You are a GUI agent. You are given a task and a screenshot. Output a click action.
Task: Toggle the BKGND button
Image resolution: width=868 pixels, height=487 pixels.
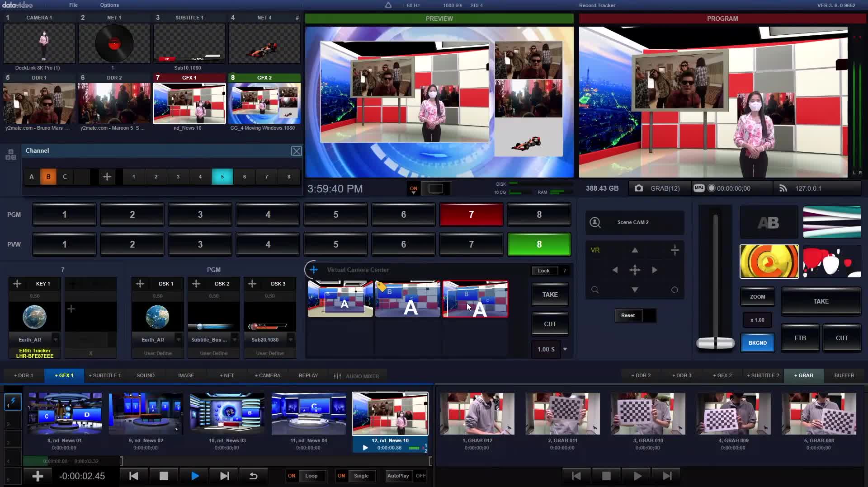758,343
